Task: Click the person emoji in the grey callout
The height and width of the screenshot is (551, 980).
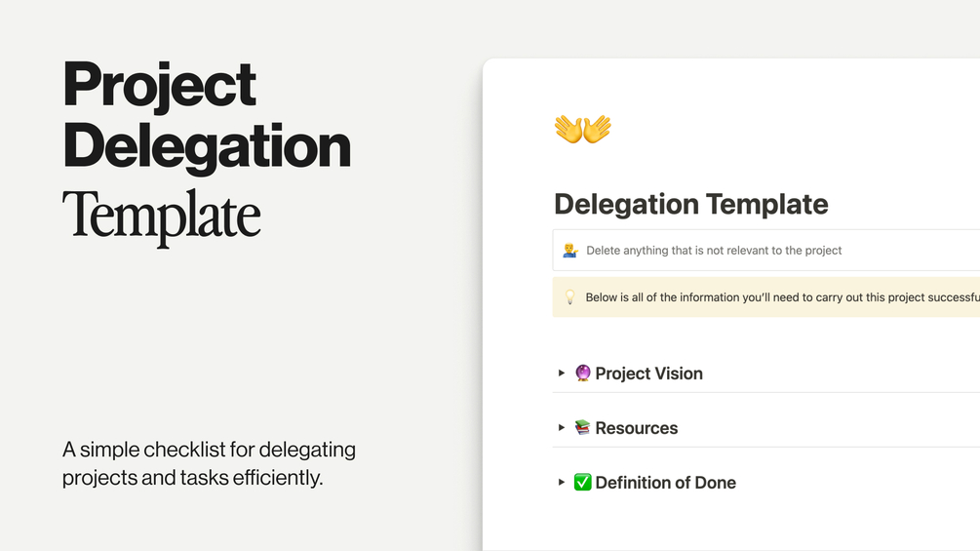Action: point(570,251)
